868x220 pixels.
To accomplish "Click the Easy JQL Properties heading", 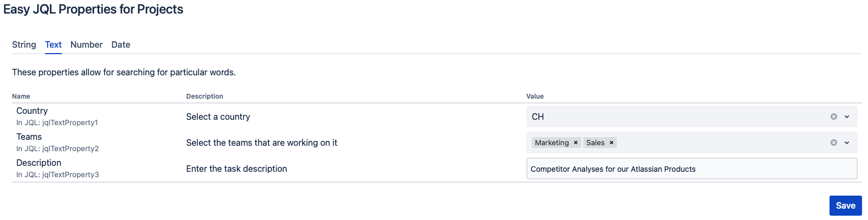I will click(x=93, y=9).
